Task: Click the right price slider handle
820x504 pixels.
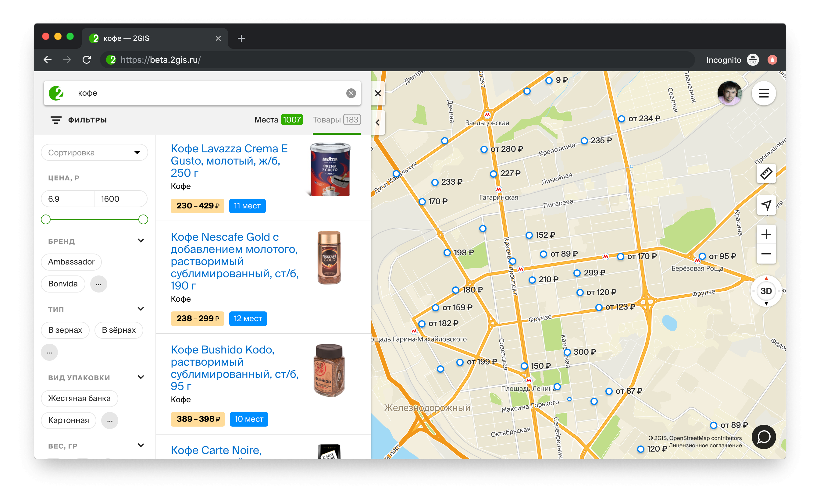Action: [143, 219]
